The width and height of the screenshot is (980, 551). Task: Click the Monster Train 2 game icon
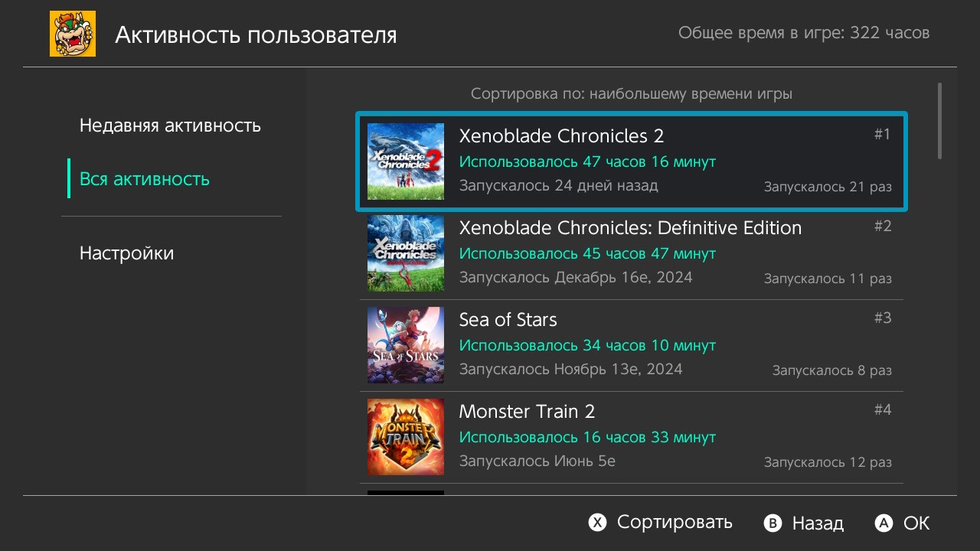[406, 437]
